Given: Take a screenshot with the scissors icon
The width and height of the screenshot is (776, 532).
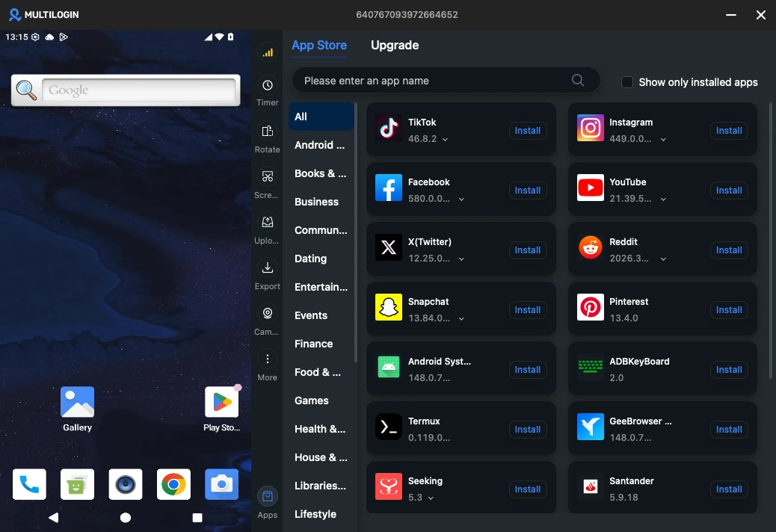Looking at the screenshot, I should click(x=267, y=176).
